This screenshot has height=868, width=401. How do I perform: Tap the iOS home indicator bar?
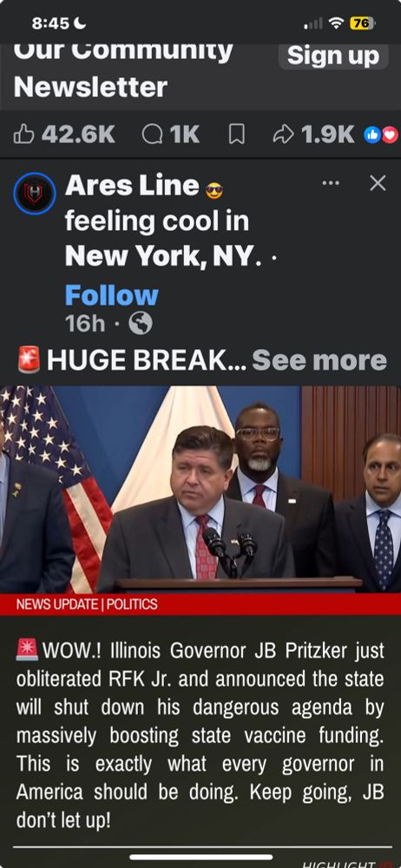(201, 857)
